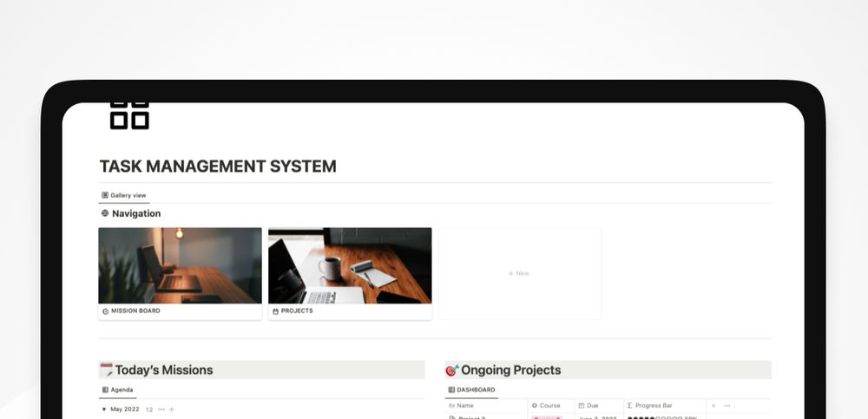Open the table's three-dot column options

[727, 405]
